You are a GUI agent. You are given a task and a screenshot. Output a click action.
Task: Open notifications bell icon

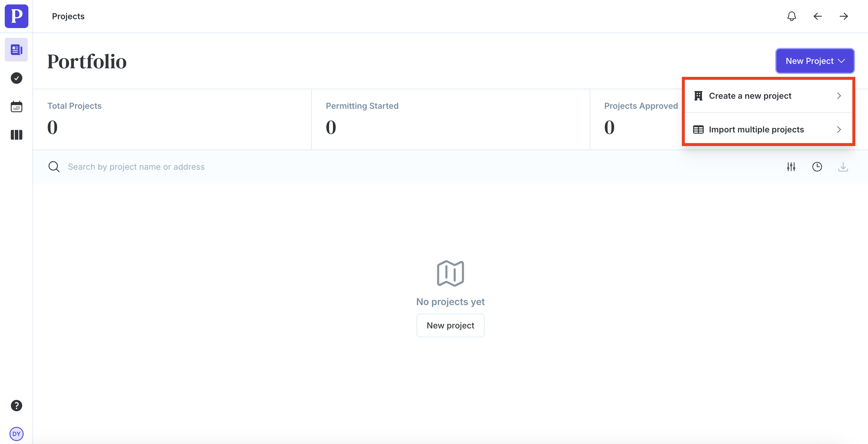coord(791,16)
